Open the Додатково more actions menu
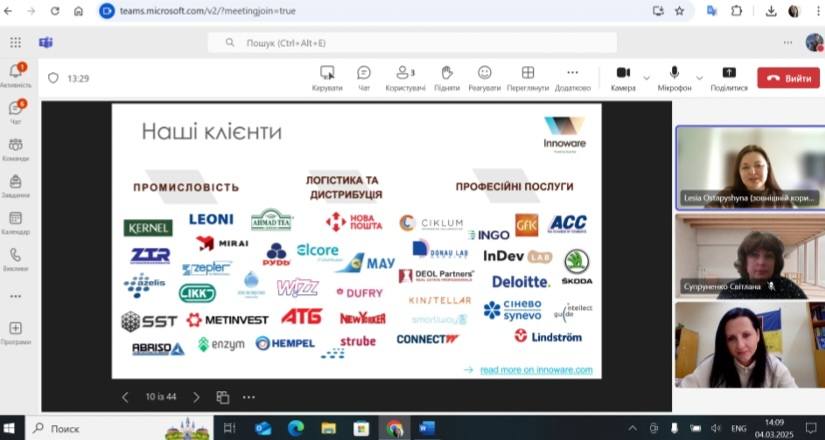This screenshot has width=825, height=440. 572,77
